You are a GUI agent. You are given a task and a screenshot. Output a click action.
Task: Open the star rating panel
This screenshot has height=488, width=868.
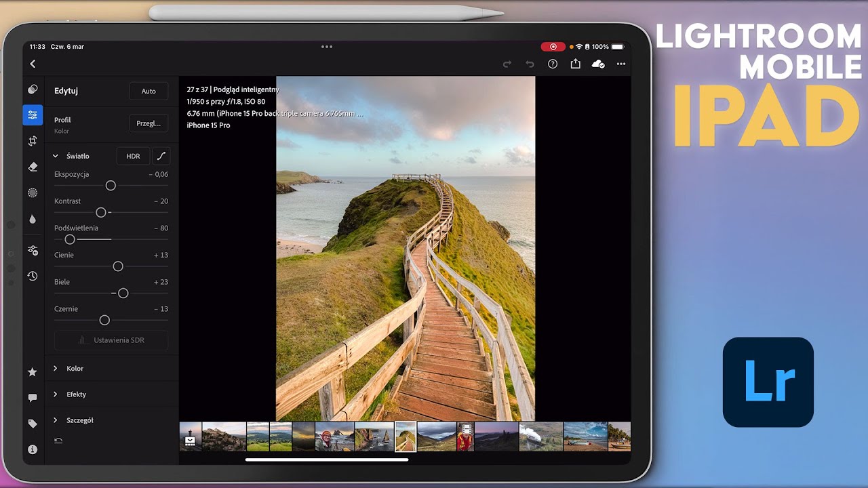(x=32, y=372)
